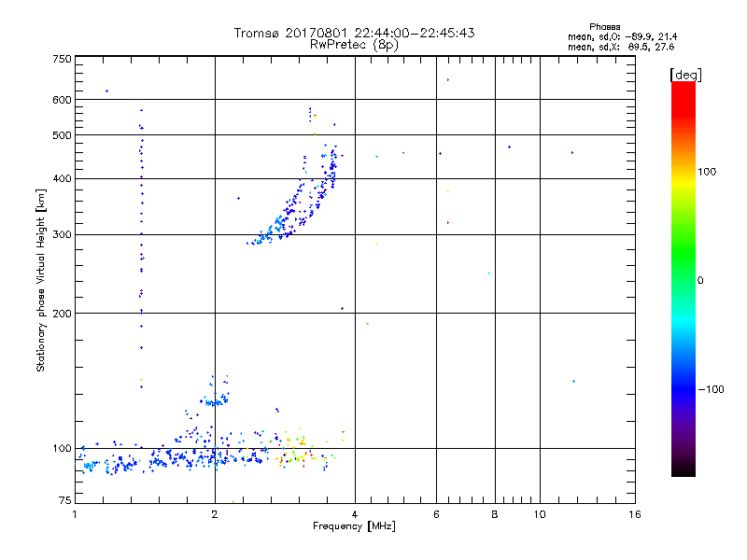This screenshot has width=747, height=560.
Task: Click the x-axis tick label '4'
Action: (x=355, y=514)
